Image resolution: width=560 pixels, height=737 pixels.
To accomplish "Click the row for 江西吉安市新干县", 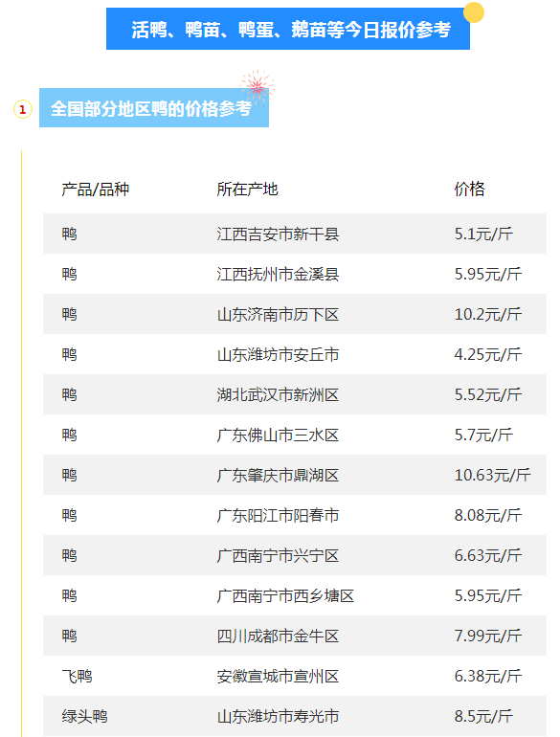I will click(295, 234).
